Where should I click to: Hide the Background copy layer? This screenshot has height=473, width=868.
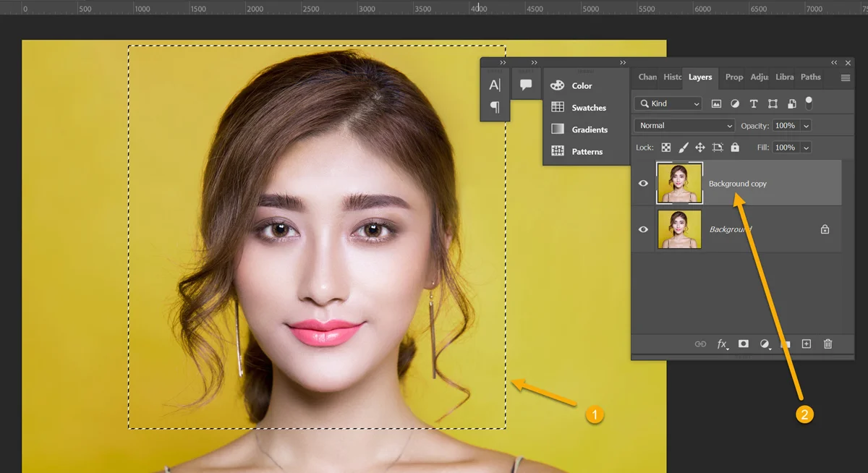click(643, 184)
